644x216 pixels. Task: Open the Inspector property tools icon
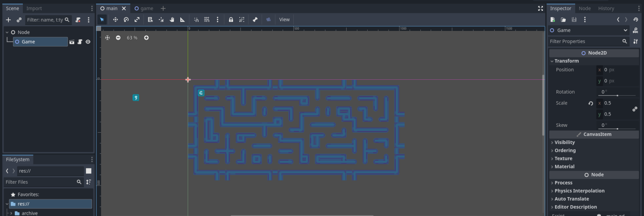click(636, 41)
